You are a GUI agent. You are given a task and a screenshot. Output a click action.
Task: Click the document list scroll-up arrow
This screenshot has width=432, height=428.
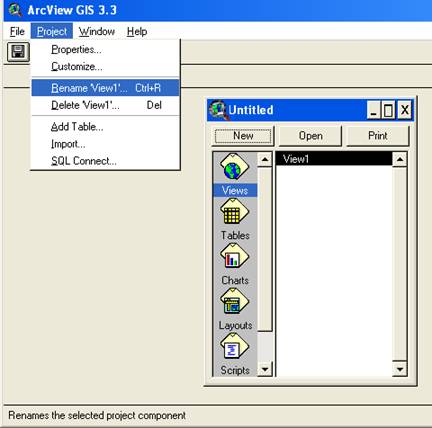pyautogui.click(x=400, y=159)
